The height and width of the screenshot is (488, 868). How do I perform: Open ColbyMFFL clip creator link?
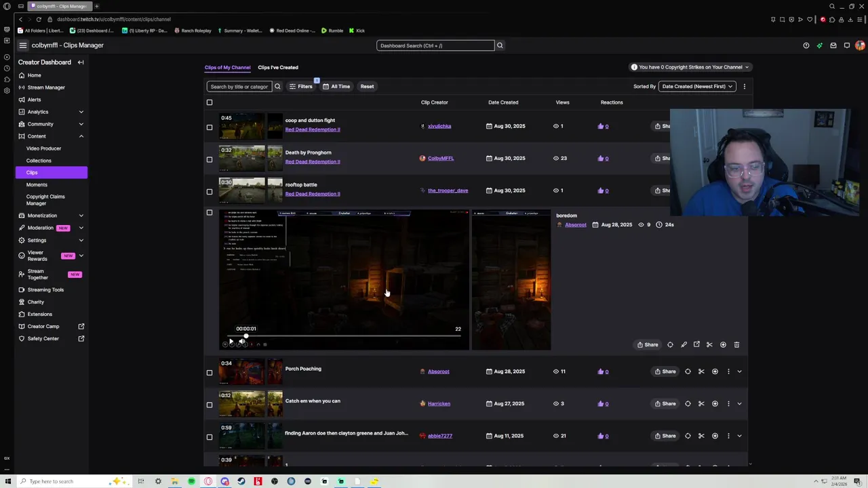[441, 158]
